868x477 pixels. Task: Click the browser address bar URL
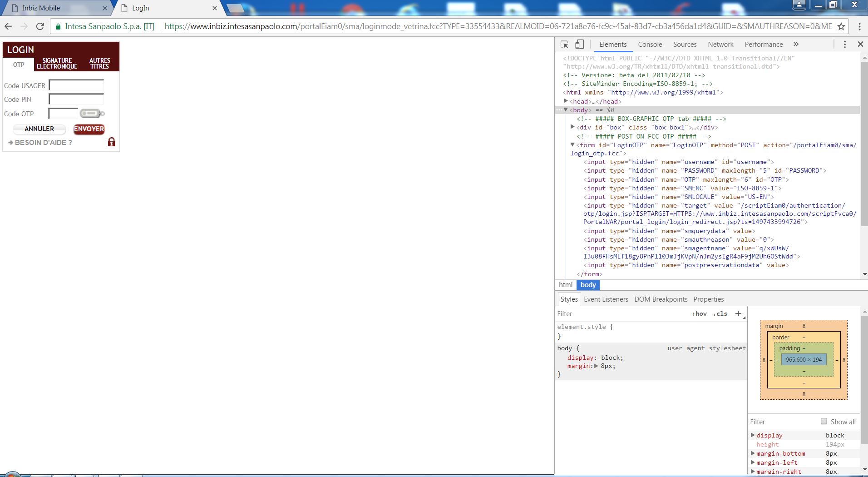tap(498, 26)
